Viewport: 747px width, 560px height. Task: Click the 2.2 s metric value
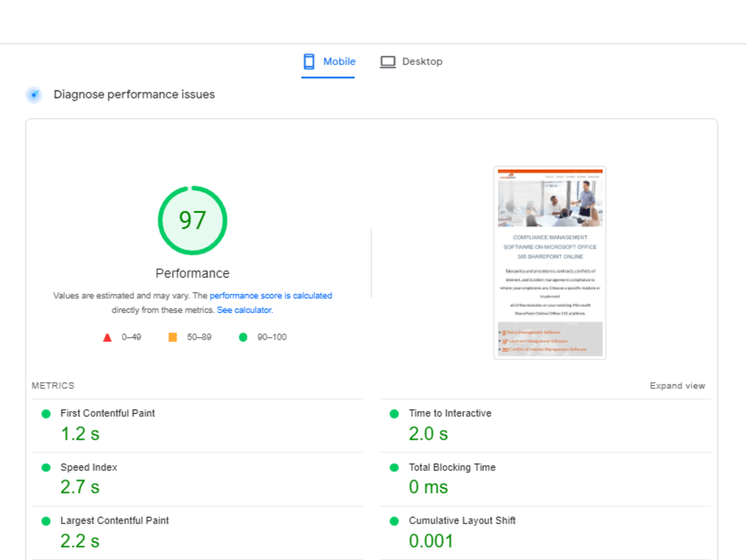[80, 541]
